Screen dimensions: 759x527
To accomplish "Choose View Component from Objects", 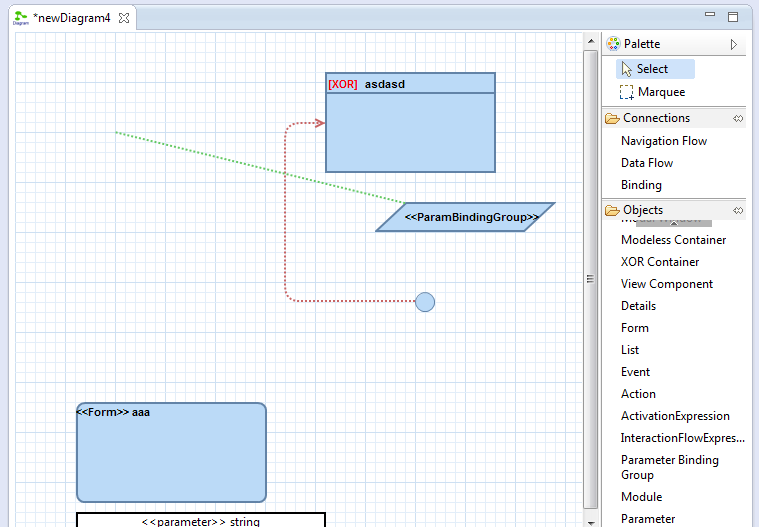I will [667, 284].
